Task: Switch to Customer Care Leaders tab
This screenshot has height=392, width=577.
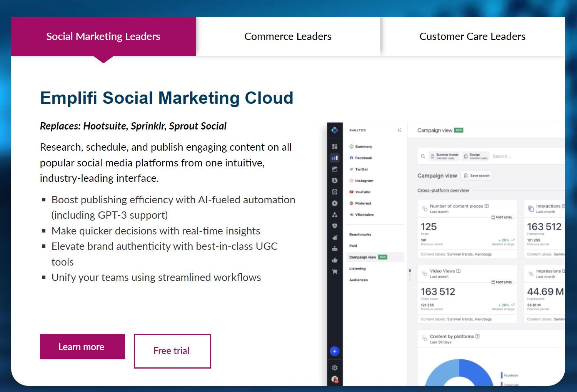Action: tap(472, 37)
